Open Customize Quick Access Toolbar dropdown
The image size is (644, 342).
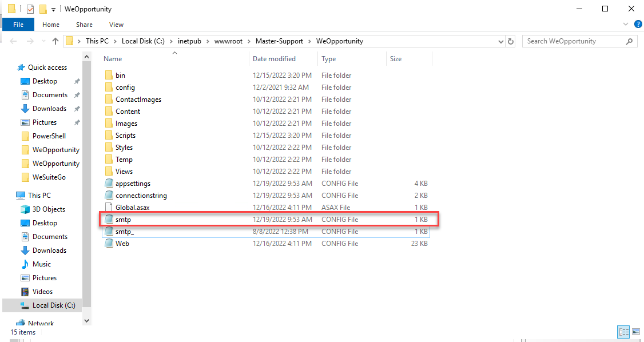pyautogui.click(x=53, y=10)
